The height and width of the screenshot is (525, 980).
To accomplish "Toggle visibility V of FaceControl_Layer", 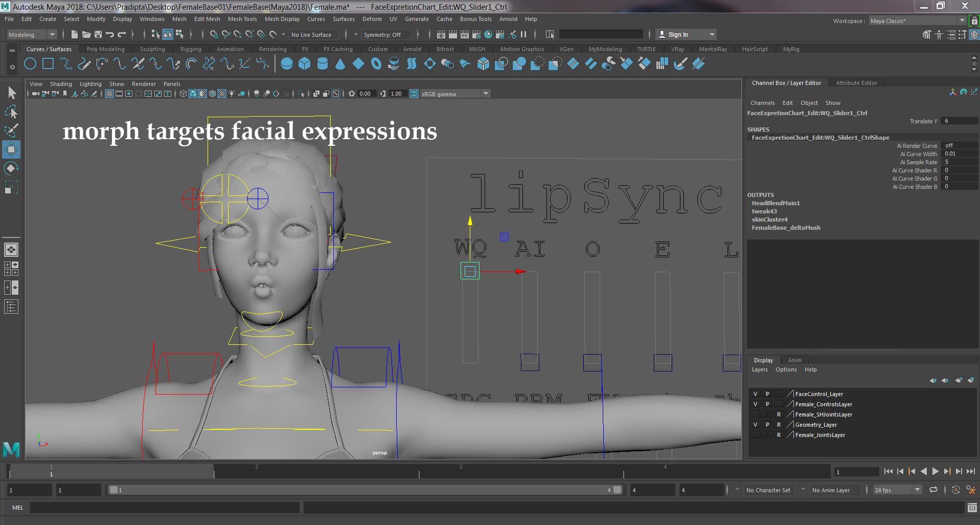I will tap(755, 394).
